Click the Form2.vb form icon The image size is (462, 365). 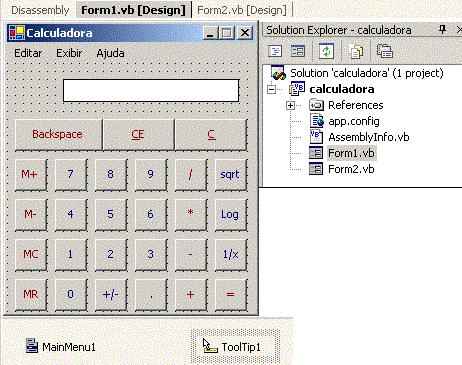coord(316,169)
